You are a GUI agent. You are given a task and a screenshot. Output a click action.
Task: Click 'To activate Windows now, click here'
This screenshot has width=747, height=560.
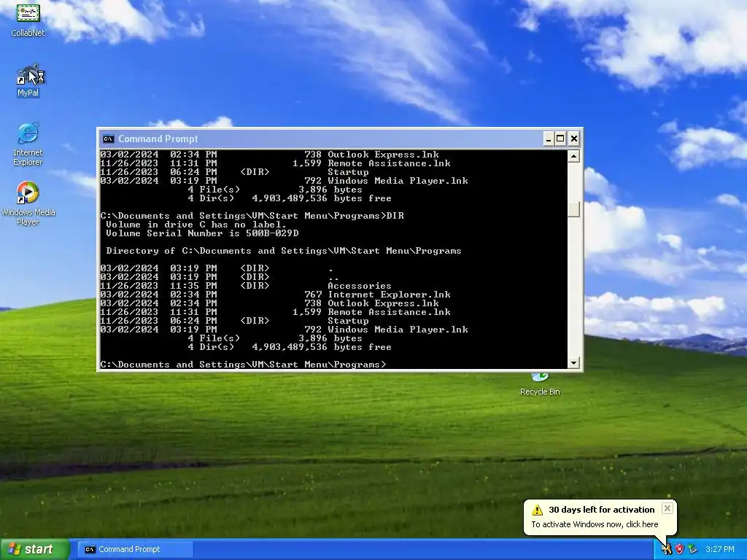(x=595, y=524)
